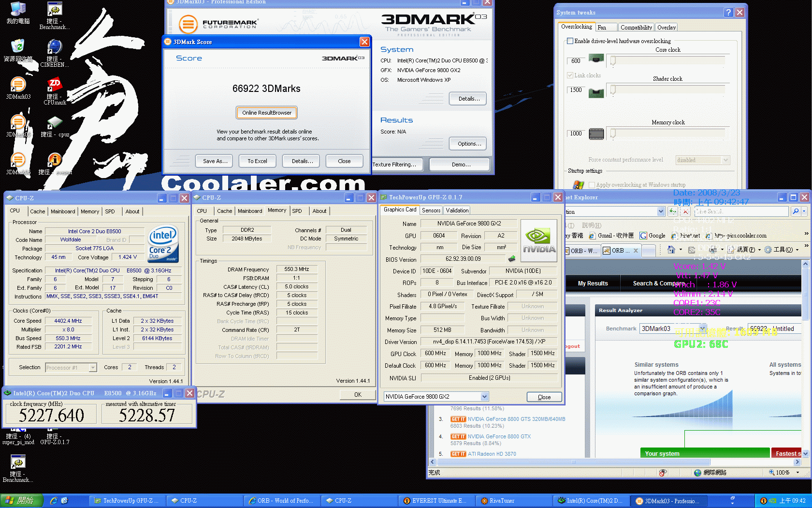Open My Results tab in ORB page
Viewport: 812px width, 508px height.
coord(593,284)
